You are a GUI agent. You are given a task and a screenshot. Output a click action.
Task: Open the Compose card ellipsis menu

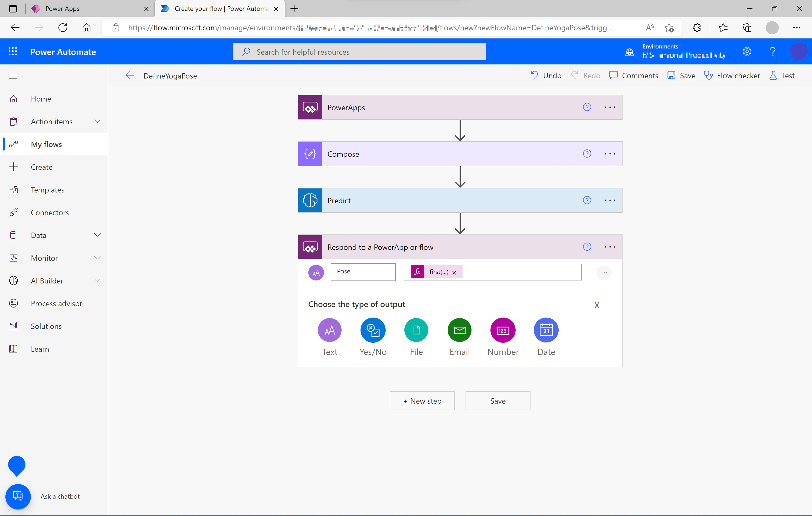coord(610,154)
